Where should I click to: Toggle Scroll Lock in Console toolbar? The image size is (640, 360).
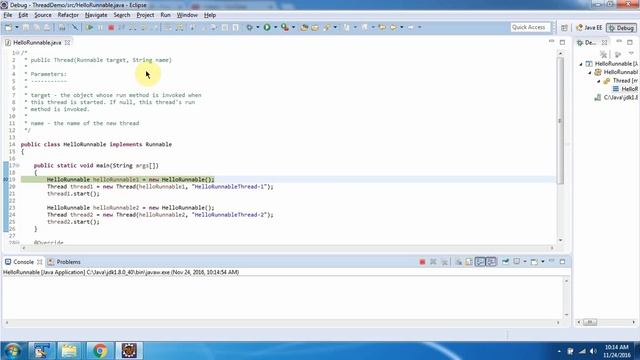point(469,262)
